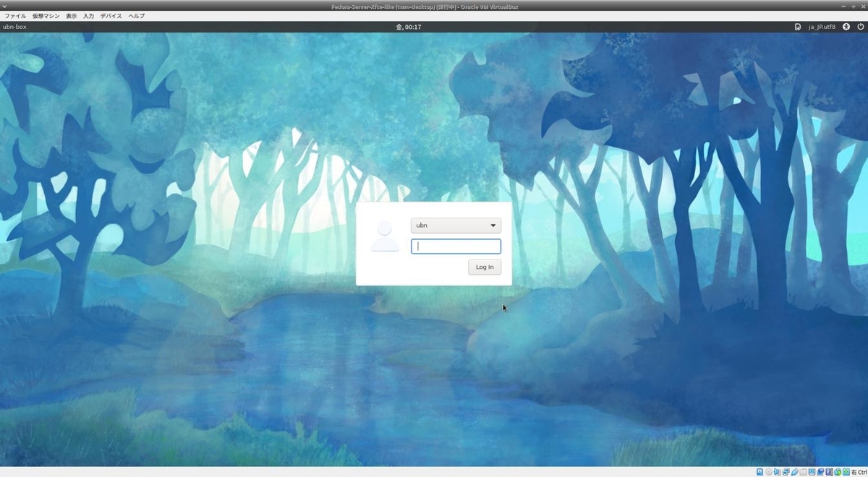868x477 pixels.
Task: Click the mouse integration status icon
Action: click(838, 472)
